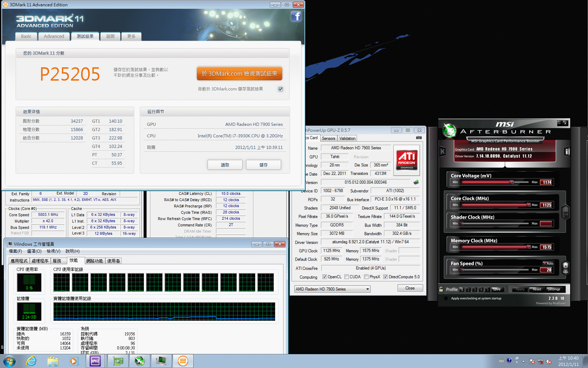The width and height of the screenshot is (588, 368).
Task: Open Windows Explorer folder from taskbar
Action: 53,361
